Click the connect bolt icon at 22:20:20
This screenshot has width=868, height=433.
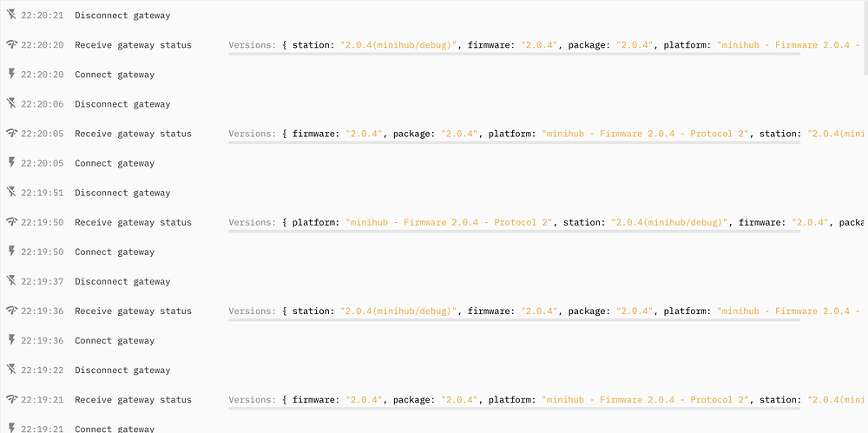click(11, 75)
